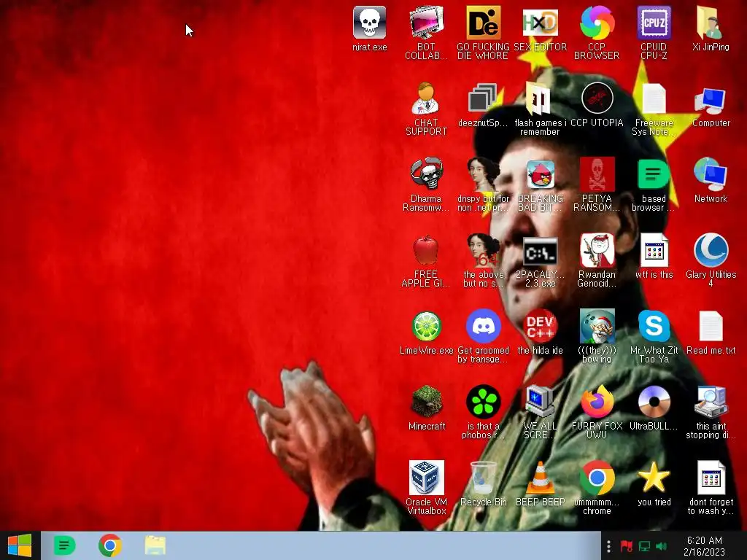The height and width of the screenshot is (560, 747).
Task: Open the Network desktop icon
Action: (x=711, y=174)
